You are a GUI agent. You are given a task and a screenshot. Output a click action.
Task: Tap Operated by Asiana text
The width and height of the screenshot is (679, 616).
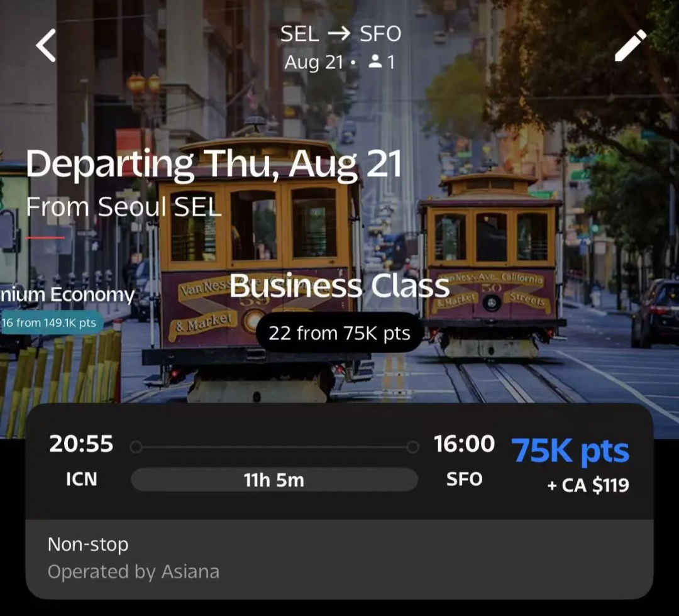coord(133,572)
